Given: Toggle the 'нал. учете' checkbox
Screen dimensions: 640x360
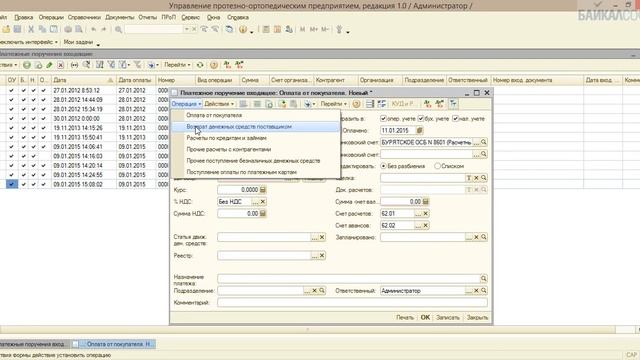Looking at the screenshot, I should point(456,119).
